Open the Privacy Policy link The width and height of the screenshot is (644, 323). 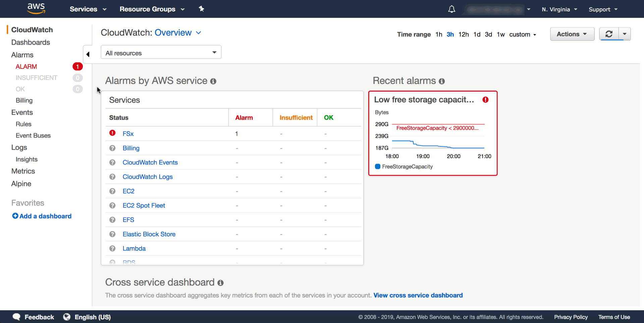click(571, 317)
